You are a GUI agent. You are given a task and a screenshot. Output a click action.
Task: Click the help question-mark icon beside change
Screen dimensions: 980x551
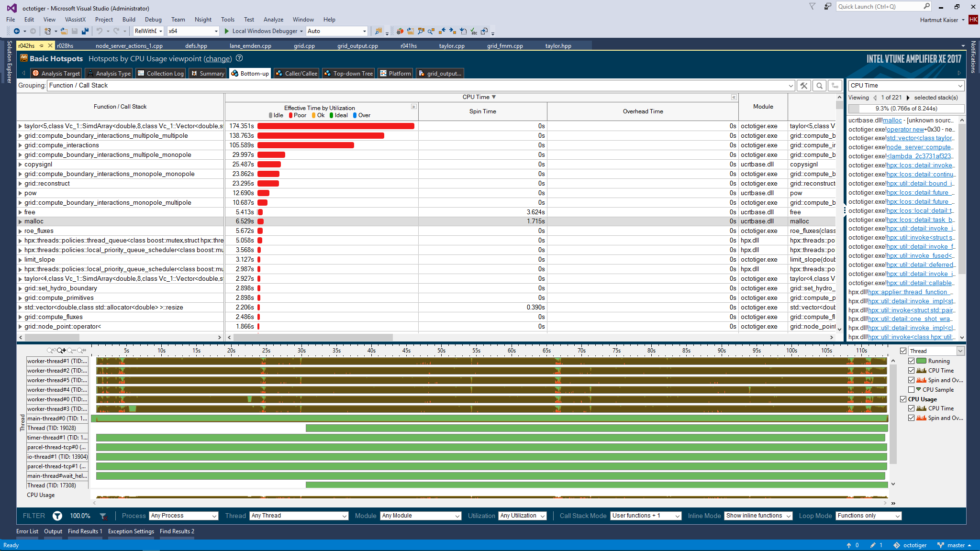click(x=239, y=58)
